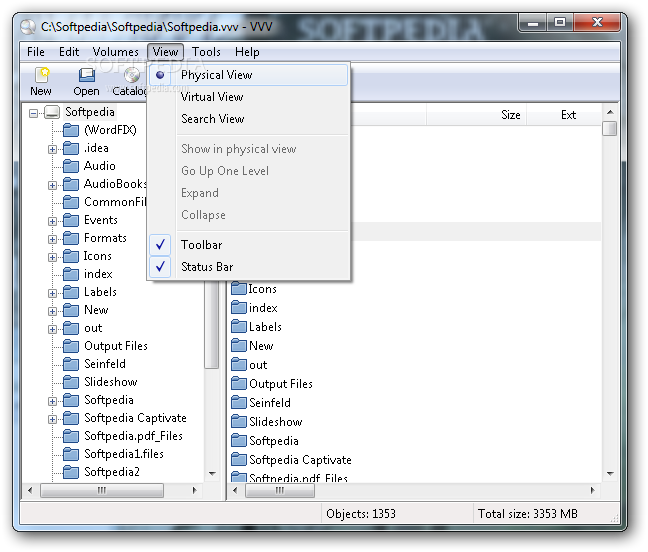Image resolution: width=648 pixels, height=552 pixels.
Task: Click the out folder icon in file list
Action: click(x=239, y=364)
